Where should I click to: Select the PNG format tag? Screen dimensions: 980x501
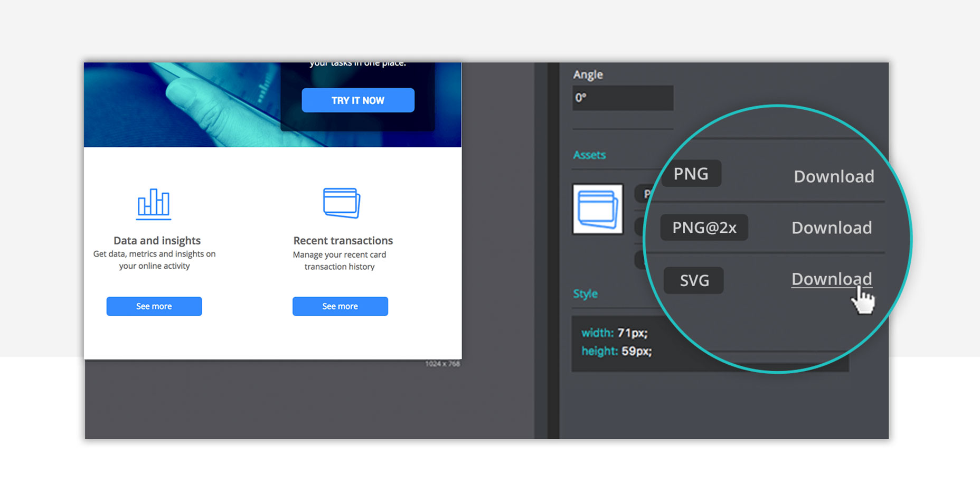pyautogui.click(x=691, y=173)
